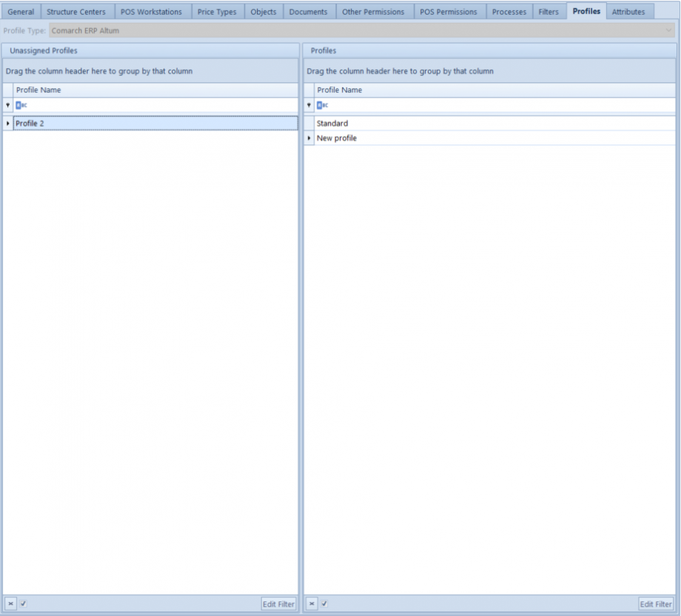Select the Standard profile row
The height and width of the screenshot is (616, 681).
(494, 124)
